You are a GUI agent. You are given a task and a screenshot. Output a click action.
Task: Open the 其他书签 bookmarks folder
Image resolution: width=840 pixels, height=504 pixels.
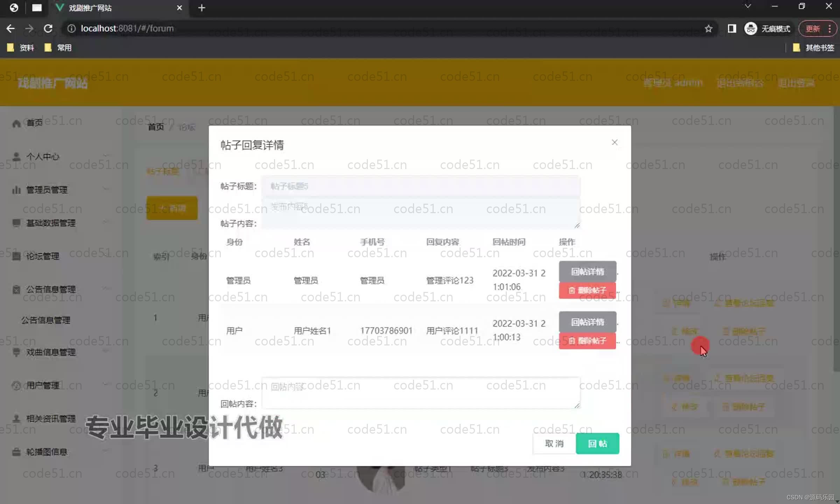click(x=814, y=48)
